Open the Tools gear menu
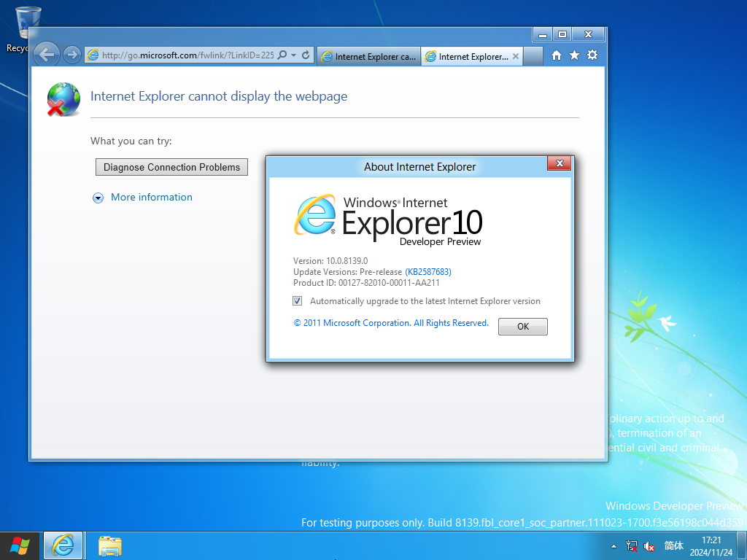 point(592,55)
